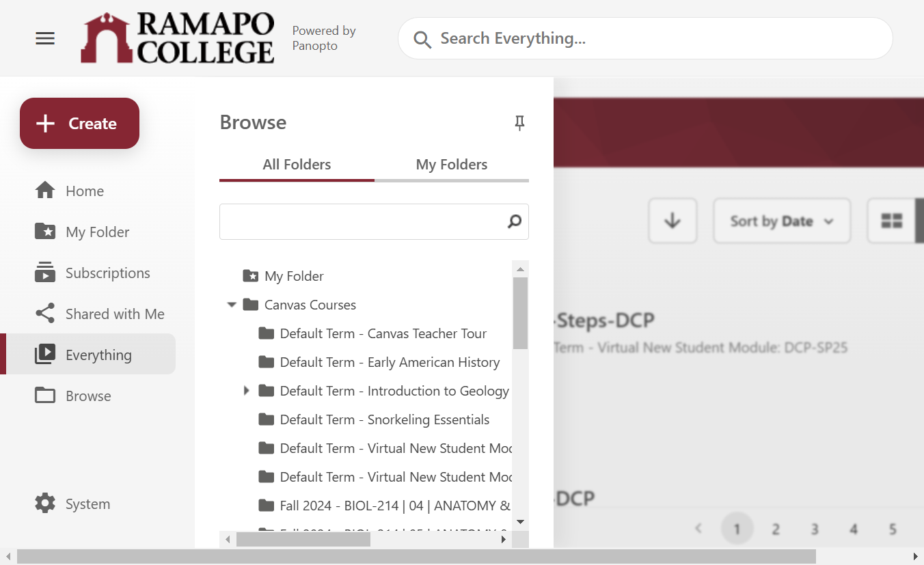This screenshot has height=565, width=924.
Task: Go to page 2
Action: (x=776, y=529)
